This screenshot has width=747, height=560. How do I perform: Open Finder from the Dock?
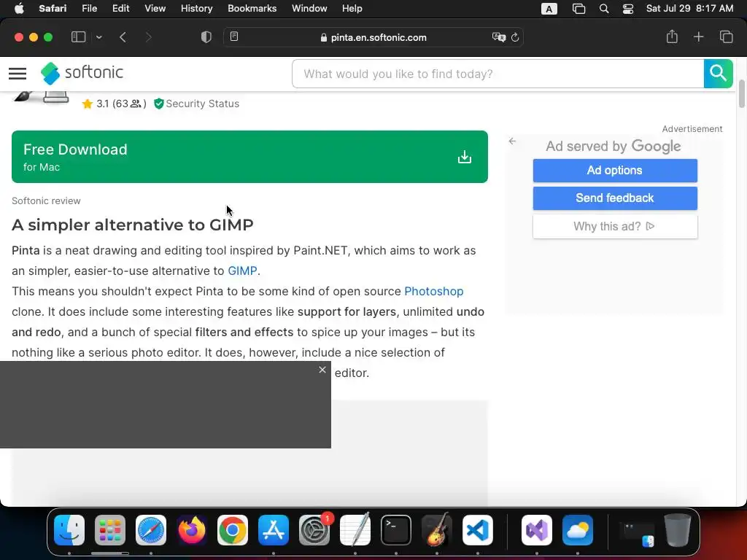(x=69, y=530)
